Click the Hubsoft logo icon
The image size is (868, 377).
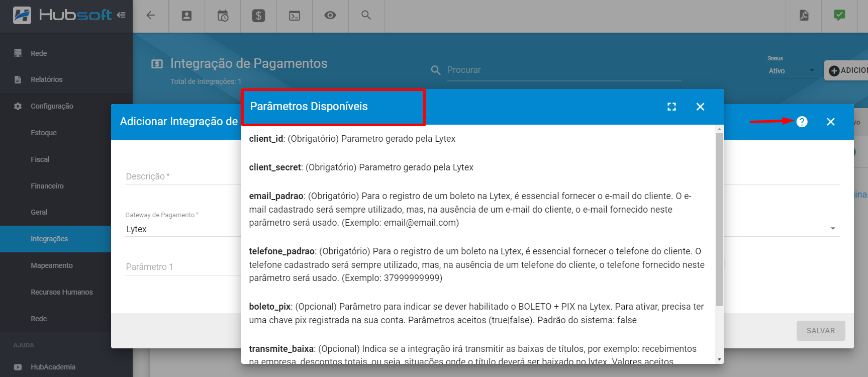(x=22, y=16)
